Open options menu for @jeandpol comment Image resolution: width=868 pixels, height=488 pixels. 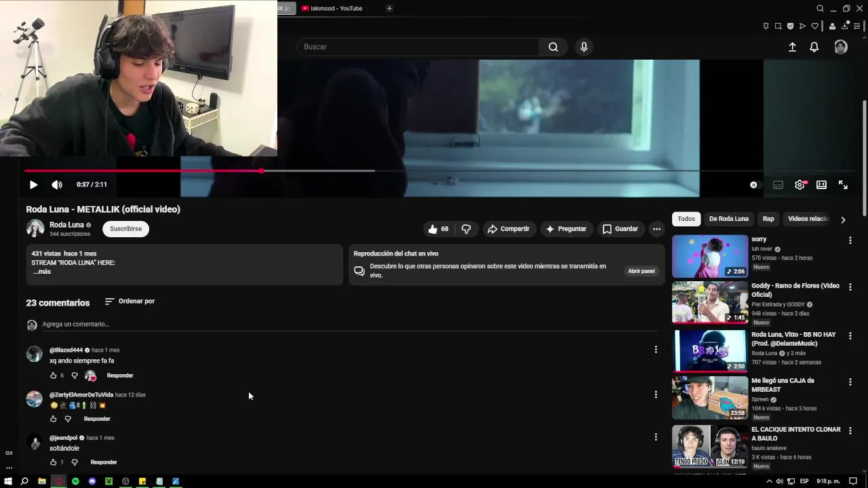coord(655,438)
